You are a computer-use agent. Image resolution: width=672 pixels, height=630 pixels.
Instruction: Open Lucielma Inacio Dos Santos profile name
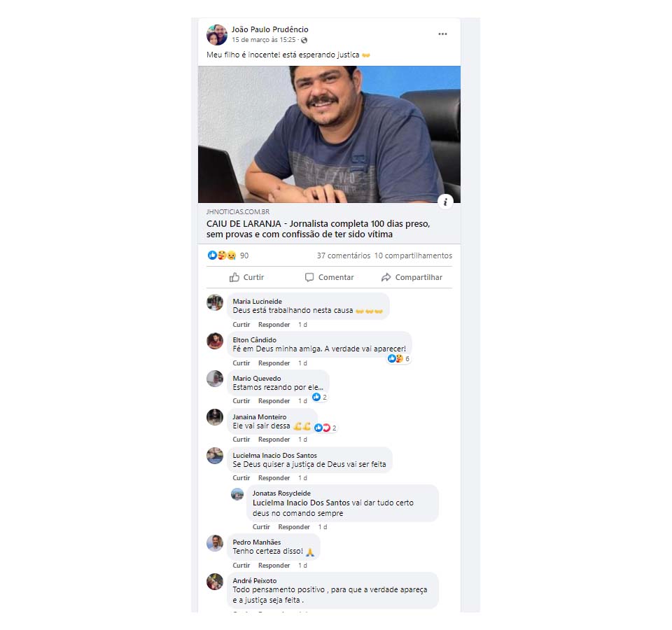click(274, 455)
